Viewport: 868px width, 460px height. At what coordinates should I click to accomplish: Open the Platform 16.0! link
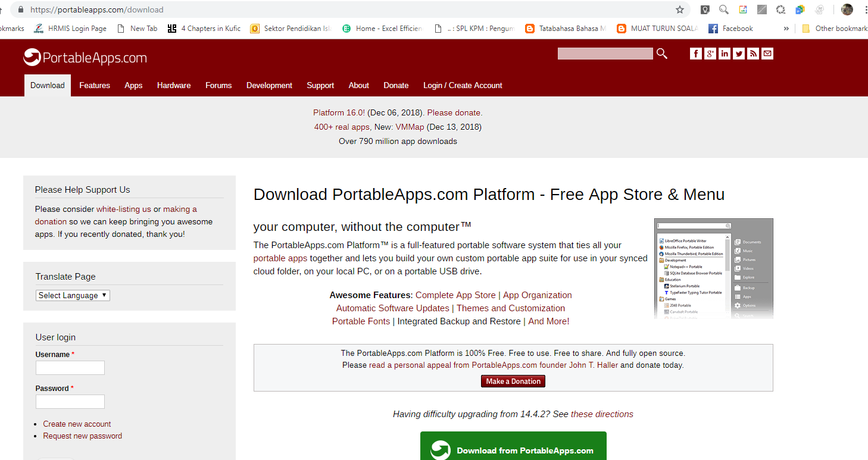click(339, 112)
